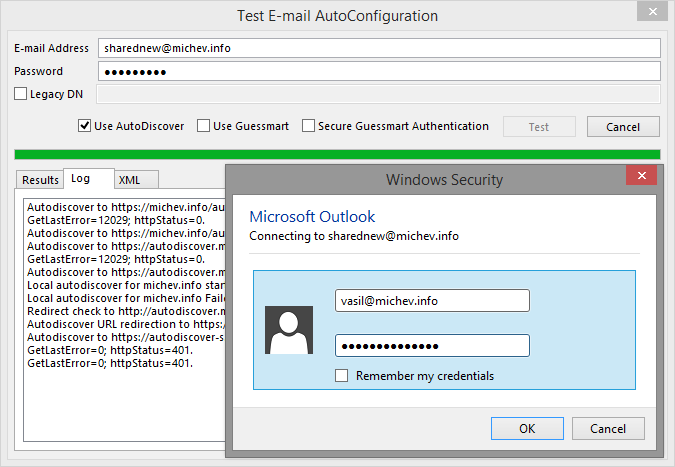Enable the Legacy DN checkbox
Screen dimensions: 675x467
[x=21, y=94]
